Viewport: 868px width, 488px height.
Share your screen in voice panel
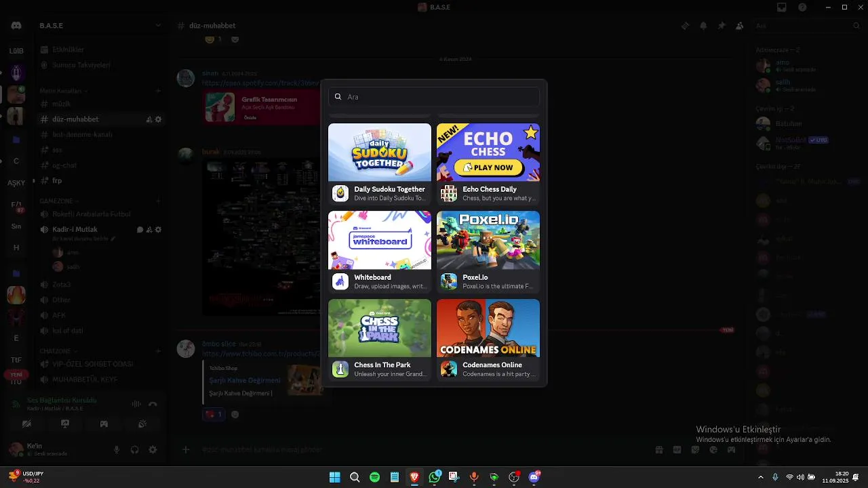pos(65,424)
